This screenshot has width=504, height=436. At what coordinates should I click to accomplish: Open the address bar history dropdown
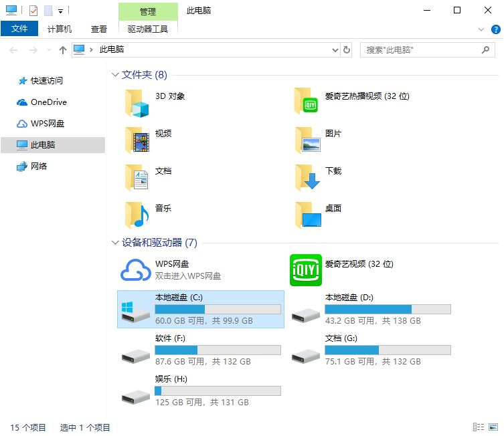coord(335,50)
